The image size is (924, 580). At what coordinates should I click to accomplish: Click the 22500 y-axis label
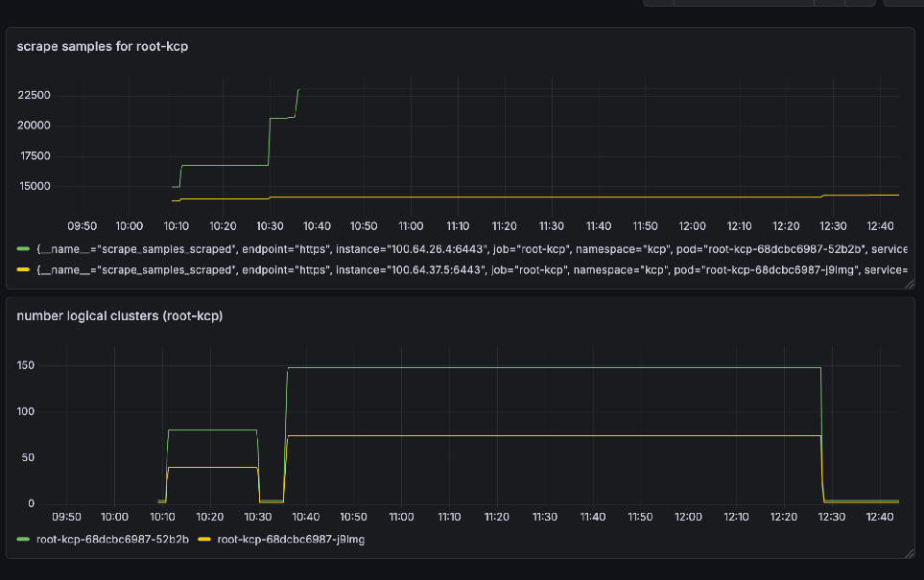tap(35, 96)
